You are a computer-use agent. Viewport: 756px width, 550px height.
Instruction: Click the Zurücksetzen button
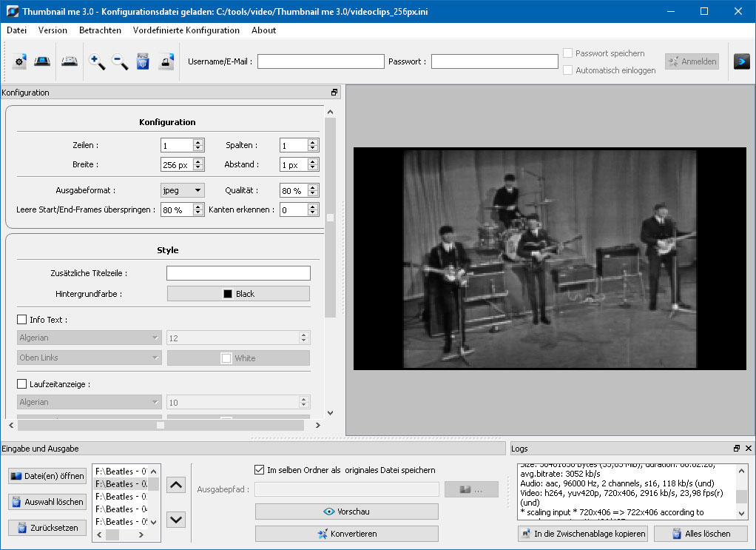click(x=47, y=528)
